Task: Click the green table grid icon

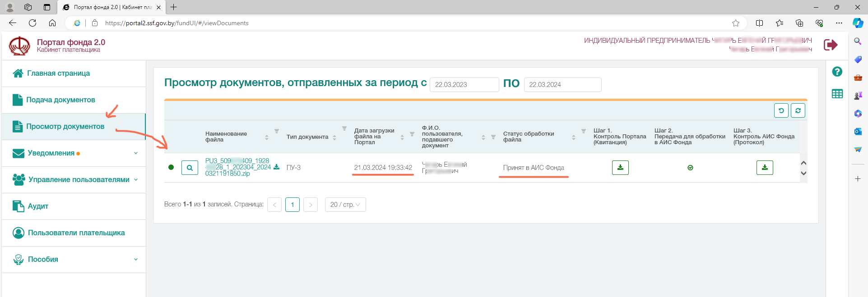Action: 837,94
